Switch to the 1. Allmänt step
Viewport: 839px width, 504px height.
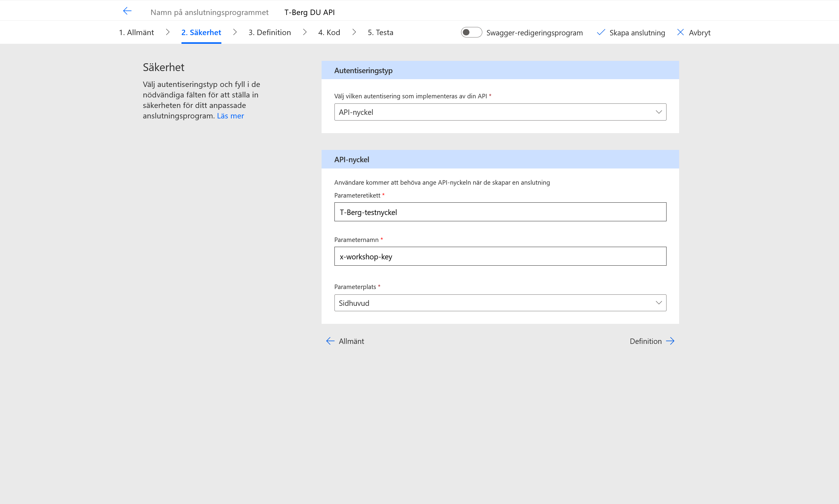click(136, 32)
